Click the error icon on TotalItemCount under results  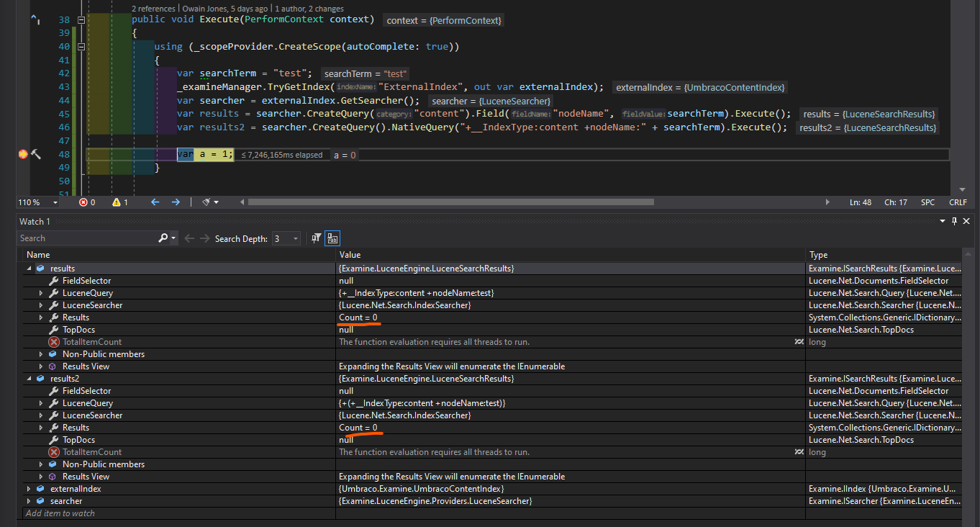(54, 342)
